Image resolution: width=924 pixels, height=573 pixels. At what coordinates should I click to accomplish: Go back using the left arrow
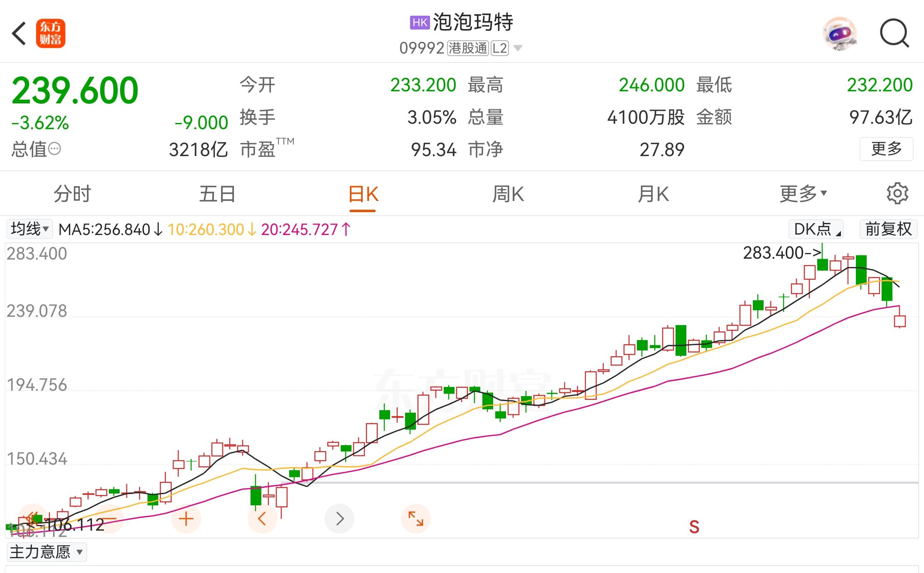pos(19,33)
